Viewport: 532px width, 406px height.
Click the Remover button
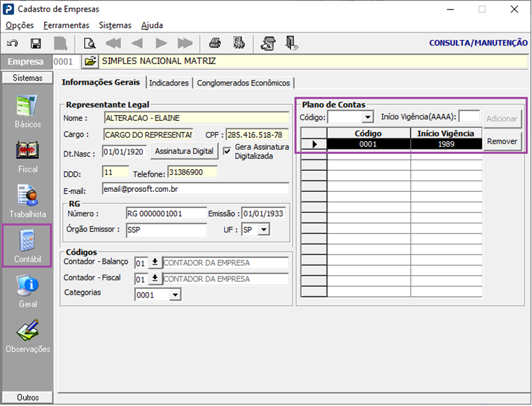(502, 141)
